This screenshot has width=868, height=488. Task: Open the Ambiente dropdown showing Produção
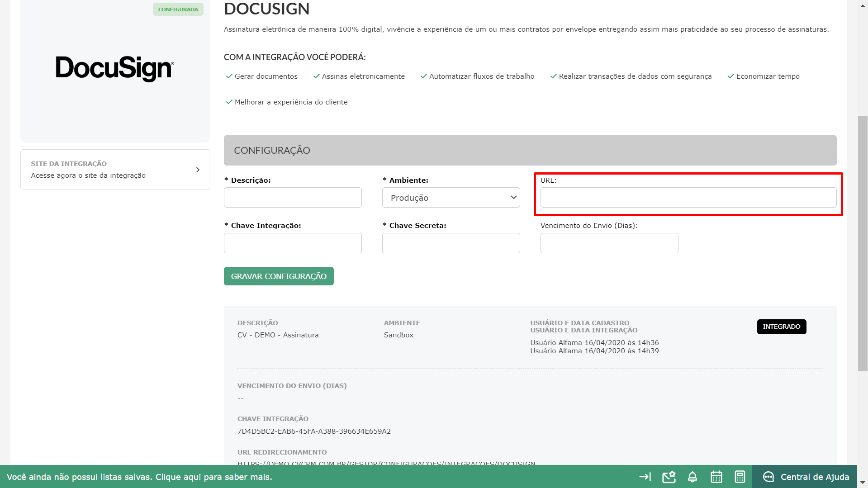pyautogui.click(x=451, y=198)
